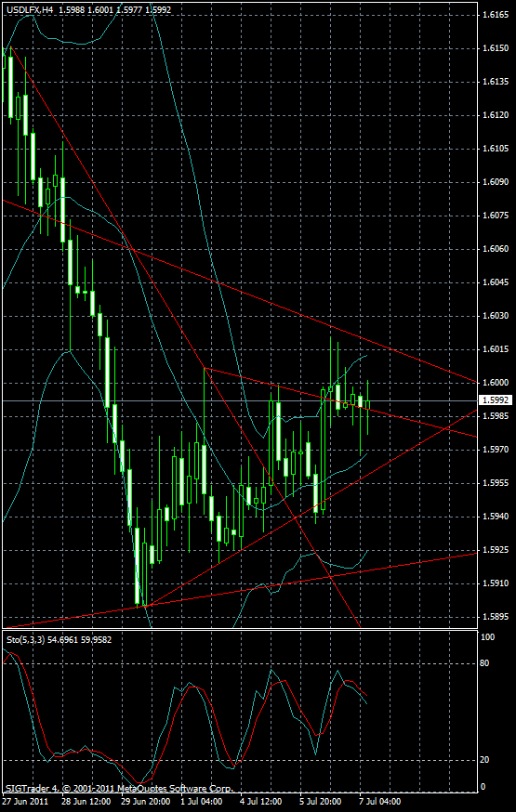Click the most recent rightmost candlestick
The height and width of the screenshot is (812, 516).
[368, 407]
